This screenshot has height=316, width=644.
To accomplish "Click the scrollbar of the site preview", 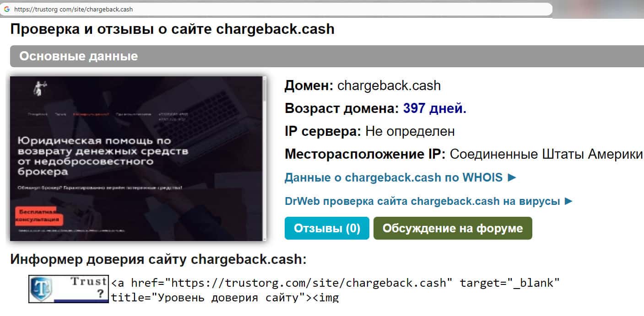I will (264, 158).
